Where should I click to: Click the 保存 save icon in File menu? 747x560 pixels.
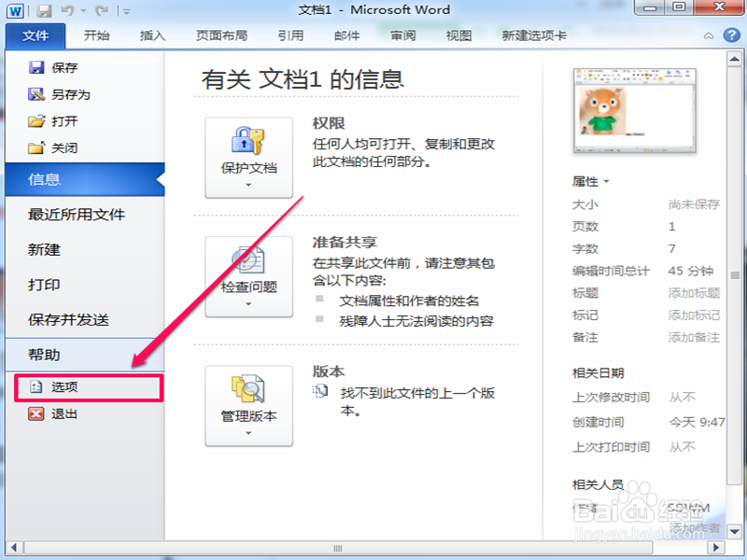(36, 67)
